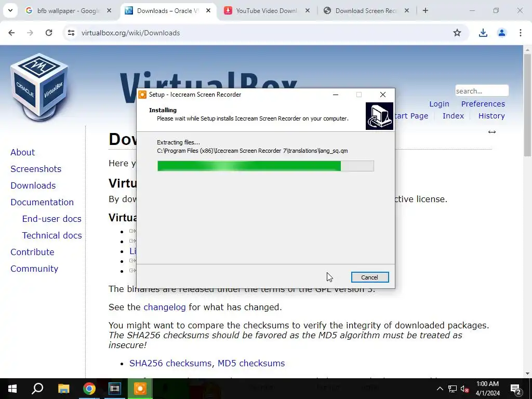
Task: Open the tab search dropdown arrow
Action: click(10, 10)
